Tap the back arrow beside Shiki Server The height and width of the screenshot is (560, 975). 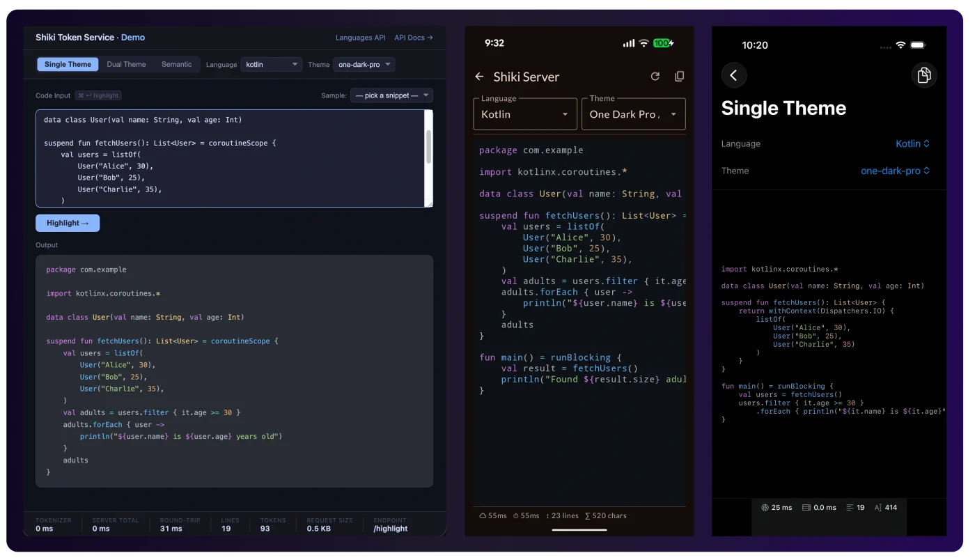point(479,77)
